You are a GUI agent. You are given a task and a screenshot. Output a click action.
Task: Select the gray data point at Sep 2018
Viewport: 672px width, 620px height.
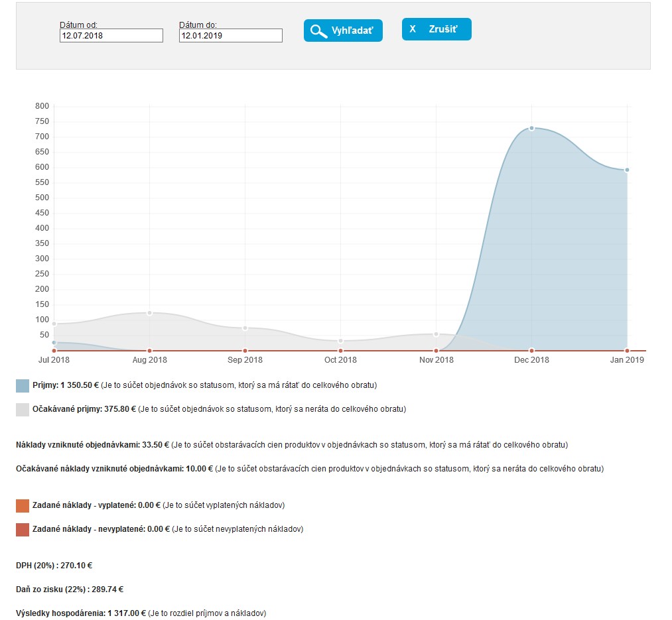245,328
